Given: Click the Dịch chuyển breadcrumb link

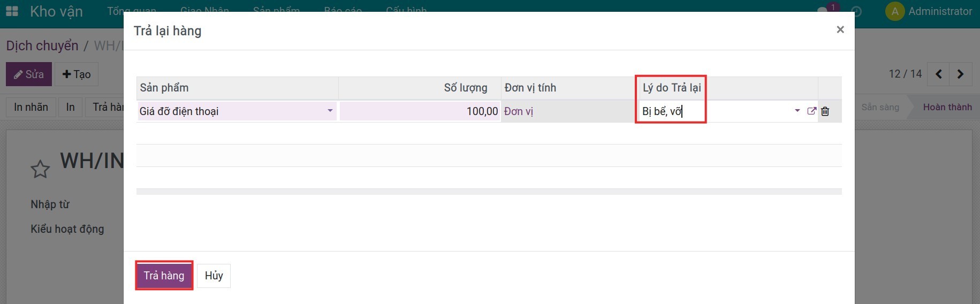Looking at the screenshot, I should [42, 45].
